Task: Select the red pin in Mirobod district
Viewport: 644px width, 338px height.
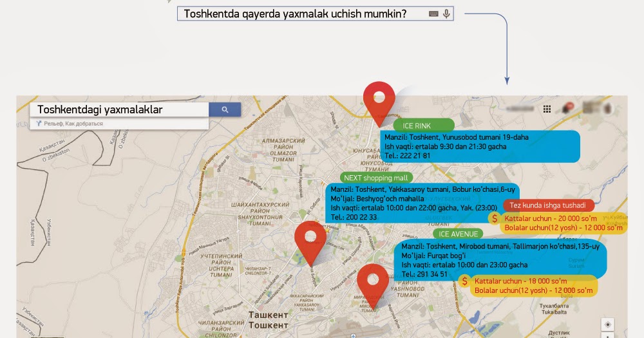Action: [x=372, y=286]
